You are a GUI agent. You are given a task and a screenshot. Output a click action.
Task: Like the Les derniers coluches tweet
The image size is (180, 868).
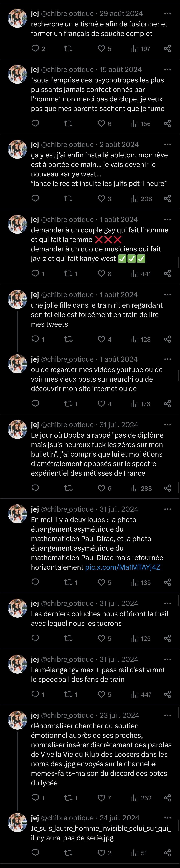(102, 638)
